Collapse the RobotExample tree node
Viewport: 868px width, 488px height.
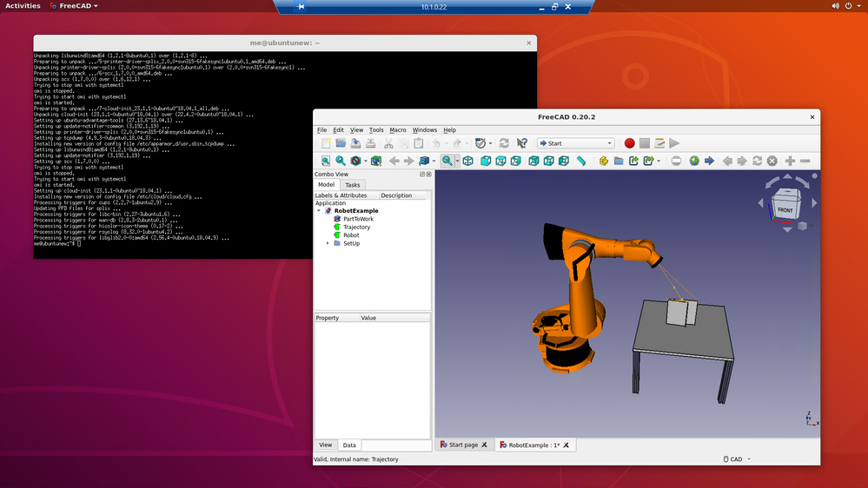pos(319,211)
